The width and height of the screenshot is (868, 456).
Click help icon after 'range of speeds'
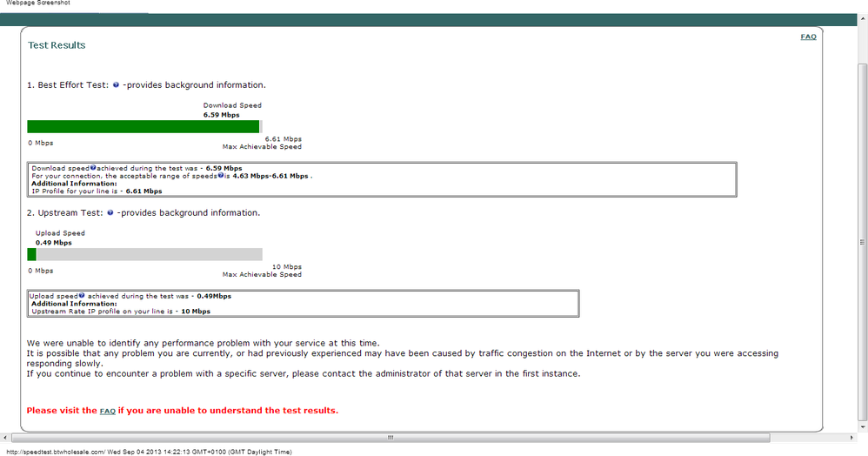tap(220, 175)
